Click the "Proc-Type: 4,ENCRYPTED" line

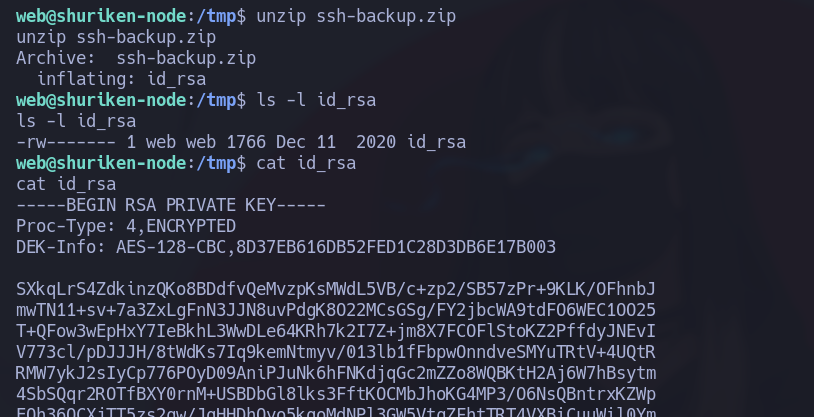click(126, 226)
